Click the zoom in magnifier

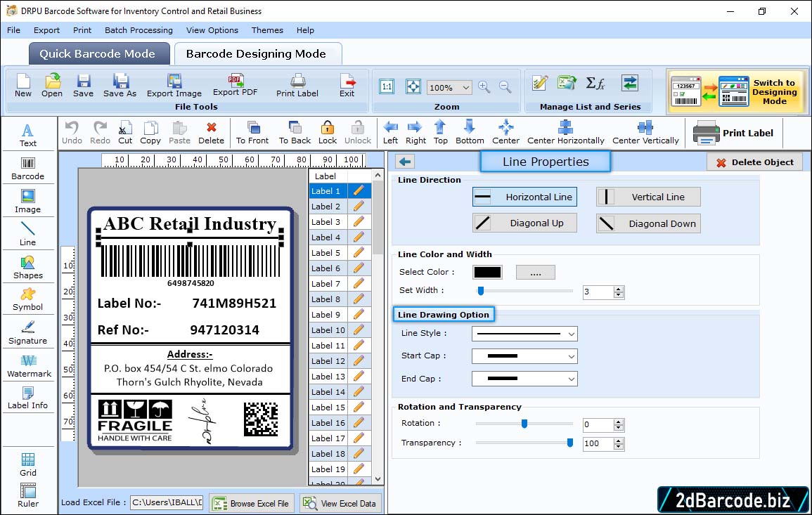pos(484,87)
